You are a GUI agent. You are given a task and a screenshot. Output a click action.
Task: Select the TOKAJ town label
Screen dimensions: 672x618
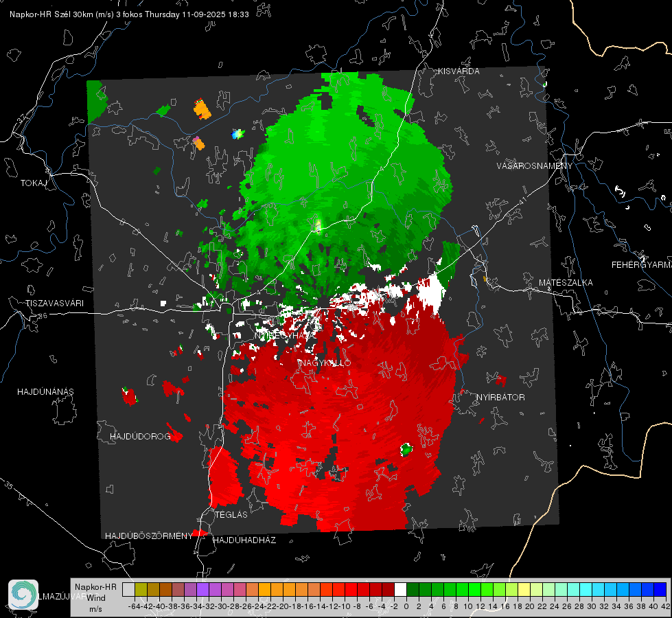coord(34,183)
